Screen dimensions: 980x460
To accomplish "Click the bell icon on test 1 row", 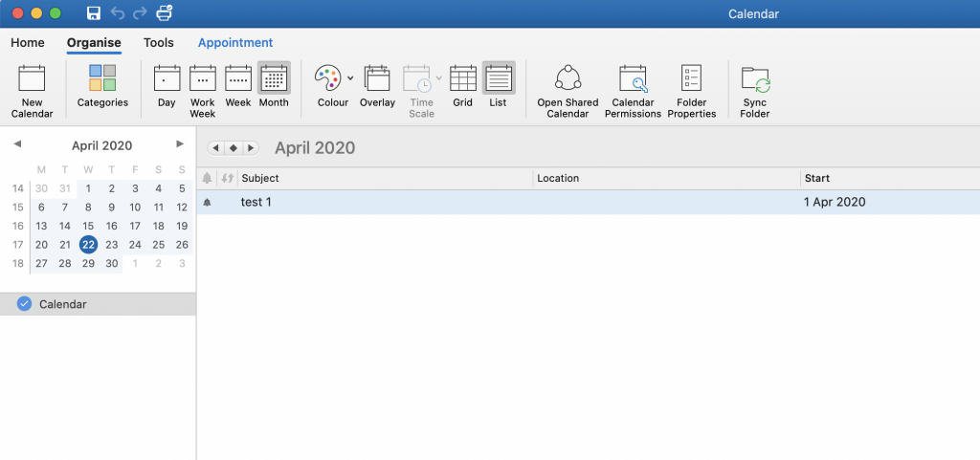I will pos(208,202).
